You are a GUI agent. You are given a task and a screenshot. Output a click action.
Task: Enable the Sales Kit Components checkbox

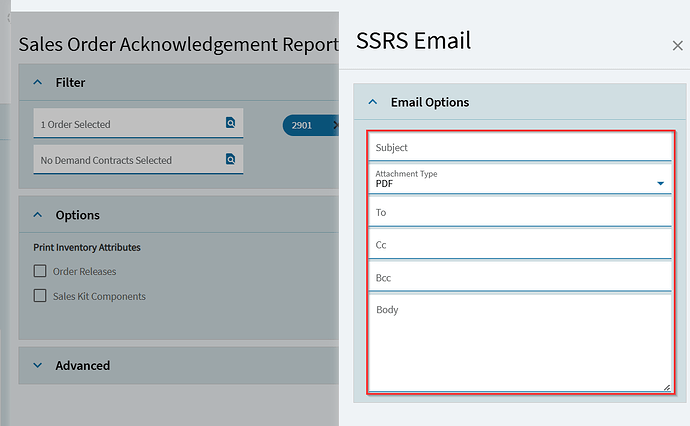40,295
